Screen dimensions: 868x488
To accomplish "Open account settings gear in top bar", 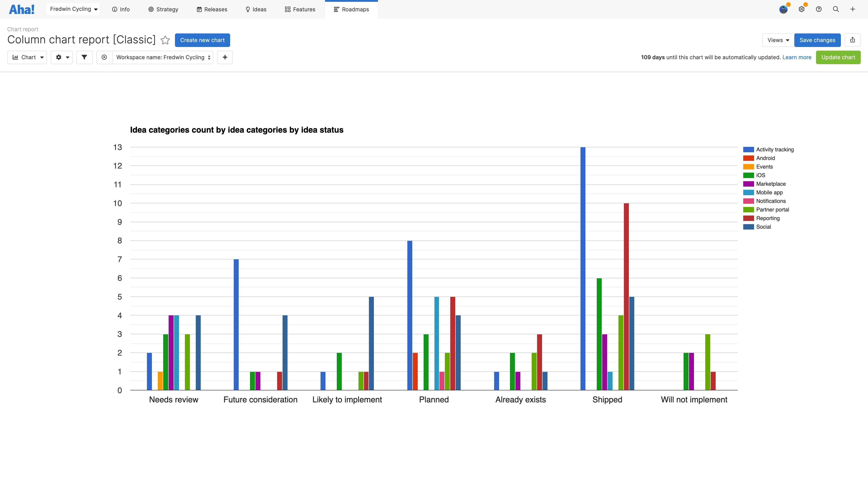I will (802, 9).
